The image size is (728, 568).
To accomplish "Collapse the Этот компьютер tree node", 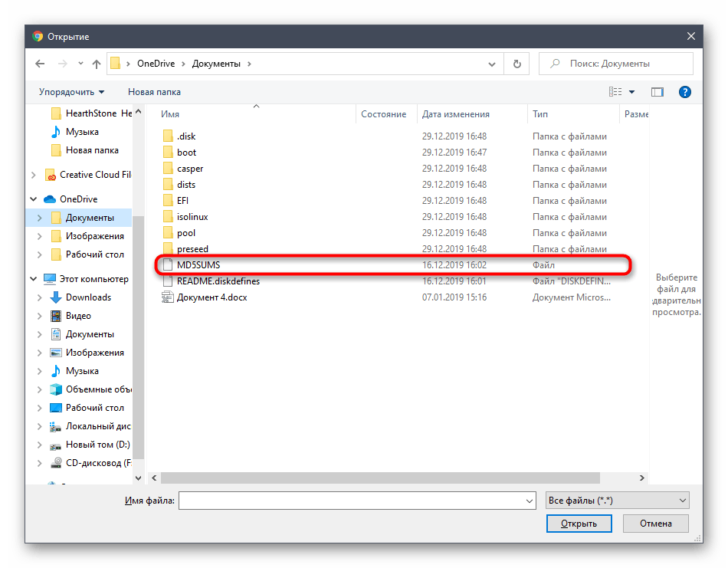I will pos(33,279).
